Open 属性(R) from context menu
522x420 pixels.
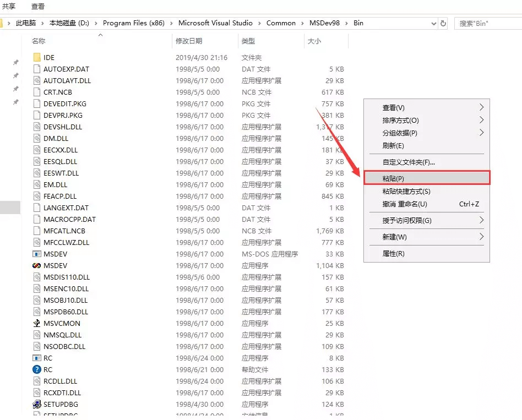427,254
